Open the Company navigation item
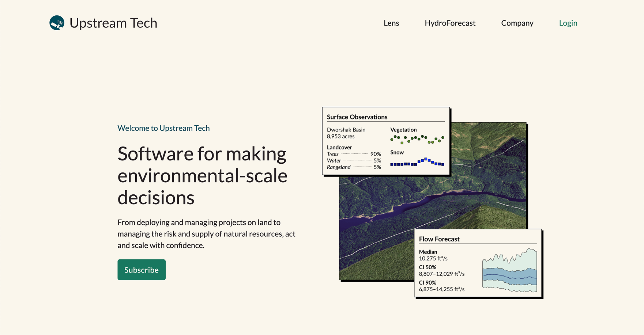The image size is (644, 335). (x=517, y=23)
